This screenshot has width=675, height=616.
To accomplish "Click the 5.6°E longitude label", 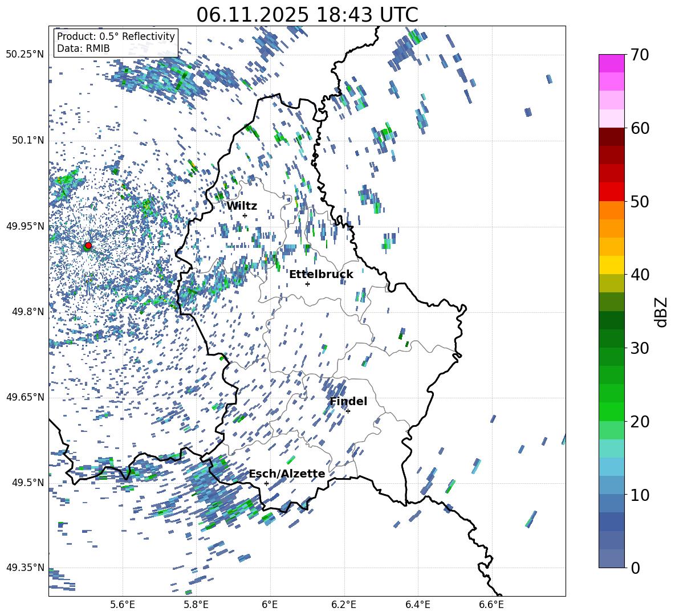I will (x=123, y=605).
